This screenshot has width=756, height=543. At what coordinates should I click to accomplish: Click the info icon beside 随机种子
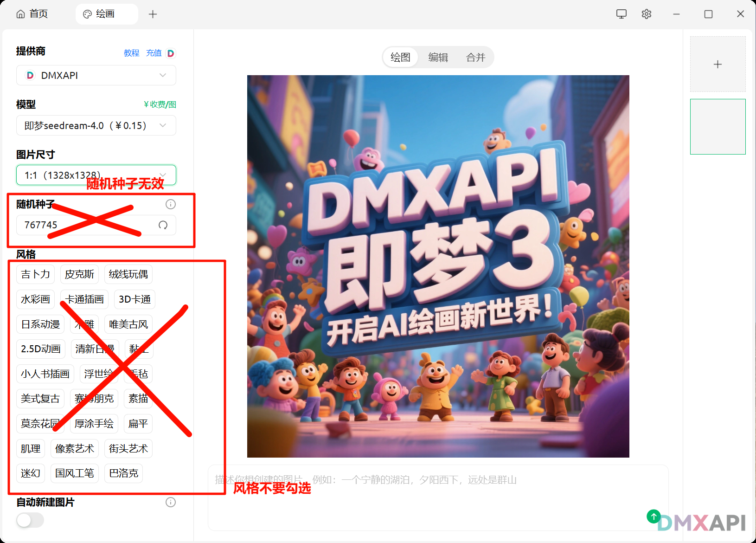171,204
